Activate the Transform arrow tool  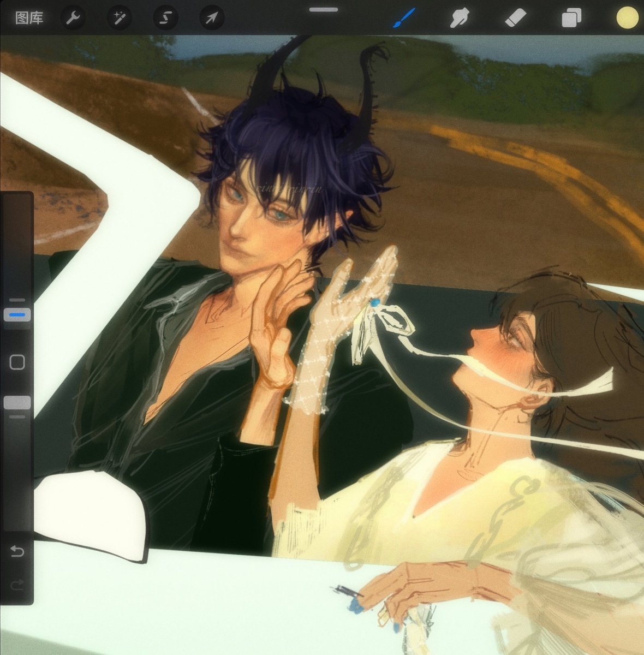pyautogui.click(x=211, y=18)
